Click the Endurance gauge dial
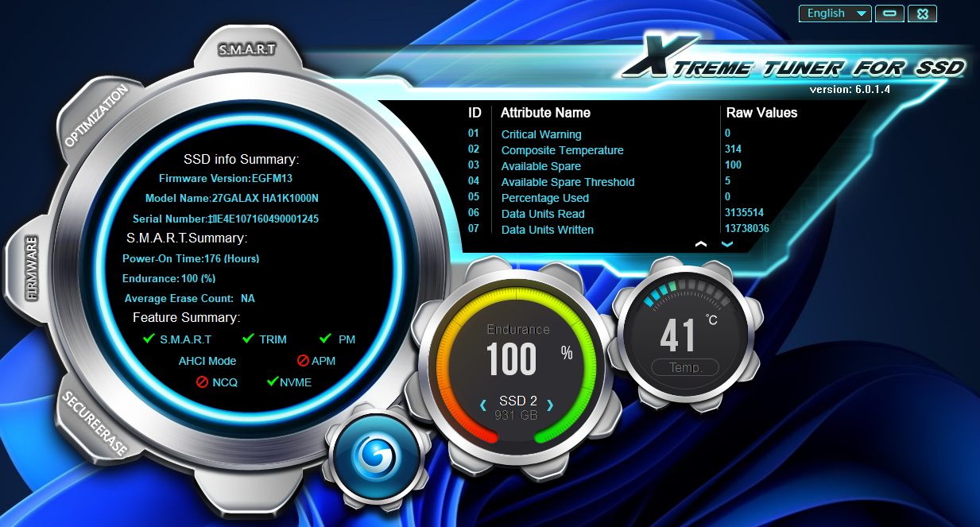 click(517, 358)
